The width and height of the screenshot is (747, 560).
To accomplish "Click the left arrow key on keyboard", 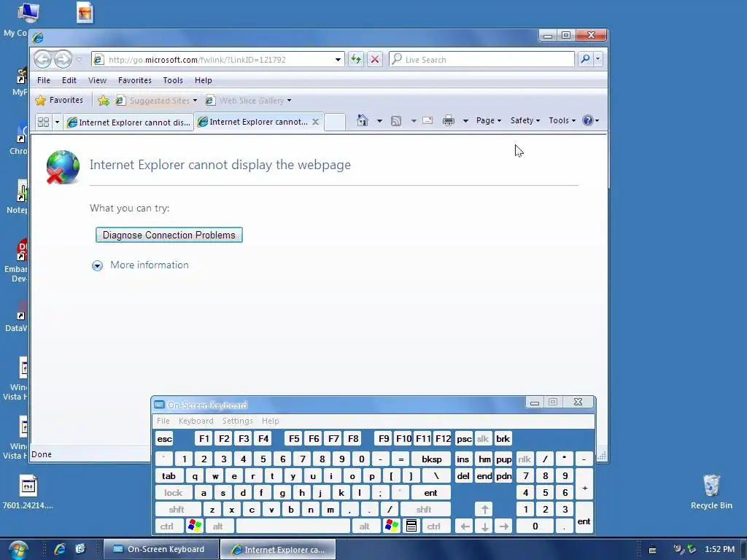I will [x=465, y=526].
